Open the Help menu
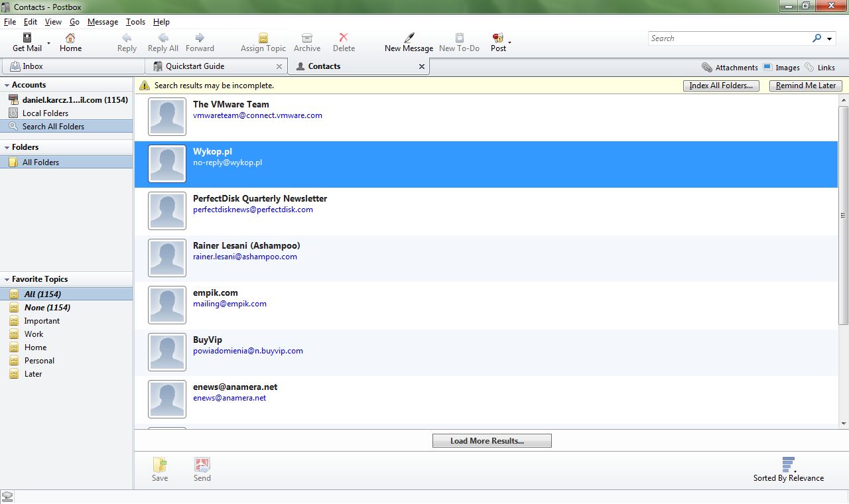Image resolution: width=849 pixels, height=504 pixels. pos(161,22)
